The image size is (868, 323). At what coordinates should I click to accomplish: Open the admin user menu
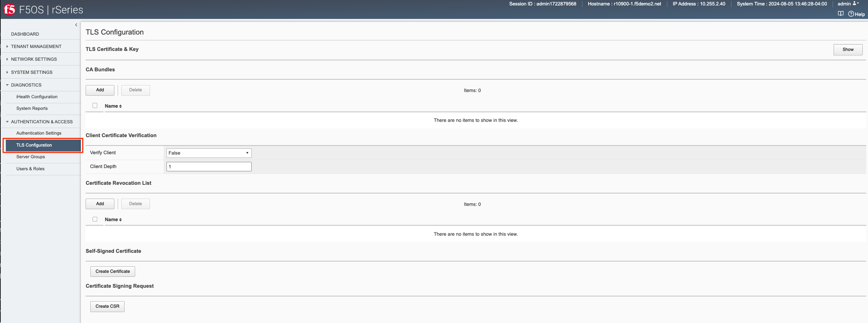coord(848,4)
